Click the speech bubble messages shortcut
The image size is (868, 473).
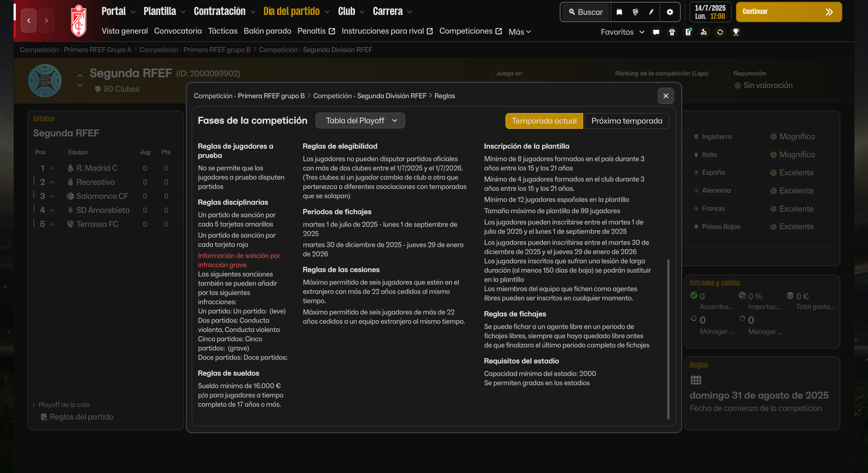point(656,32)
